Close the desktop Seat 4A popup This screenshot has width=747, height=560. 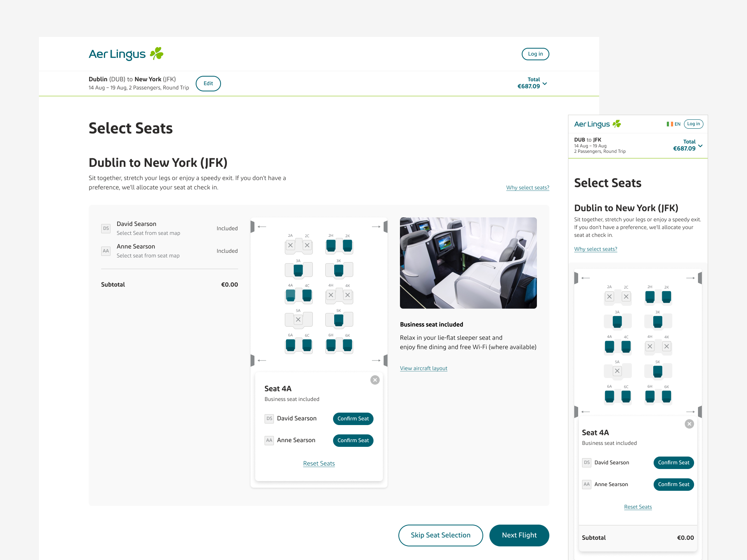click(375, 380)
